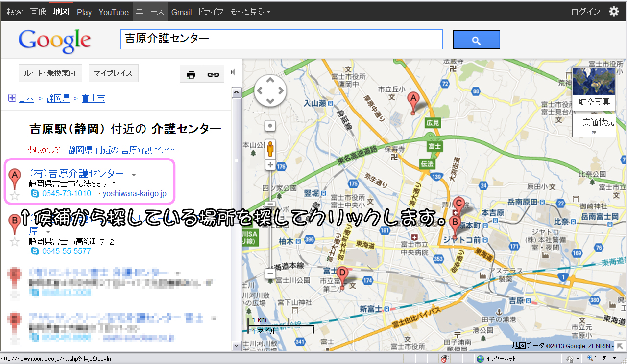The image size is (627, 364).
Task: Click the インターネット zone in the status bar
Action: click(496, 358)
